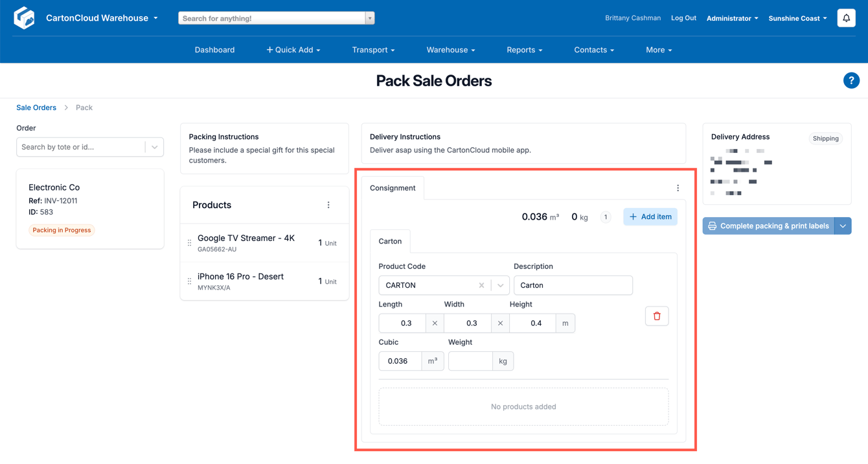This screenshot has width=868, height=464.
Task: Focus the Search for anything field
Action: [272, 18]
